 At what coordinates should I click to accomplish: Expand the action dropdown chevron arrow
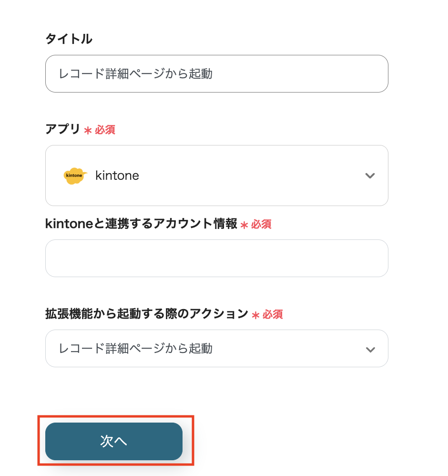pyautogui.click(x=370, y=349)
